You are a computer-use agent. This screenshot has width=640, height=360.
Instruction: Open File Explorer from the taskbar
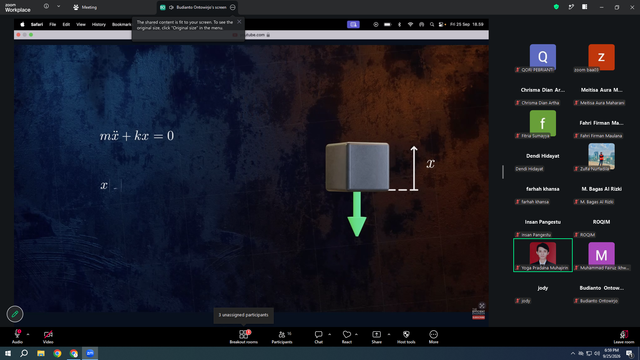coord(41,353)
